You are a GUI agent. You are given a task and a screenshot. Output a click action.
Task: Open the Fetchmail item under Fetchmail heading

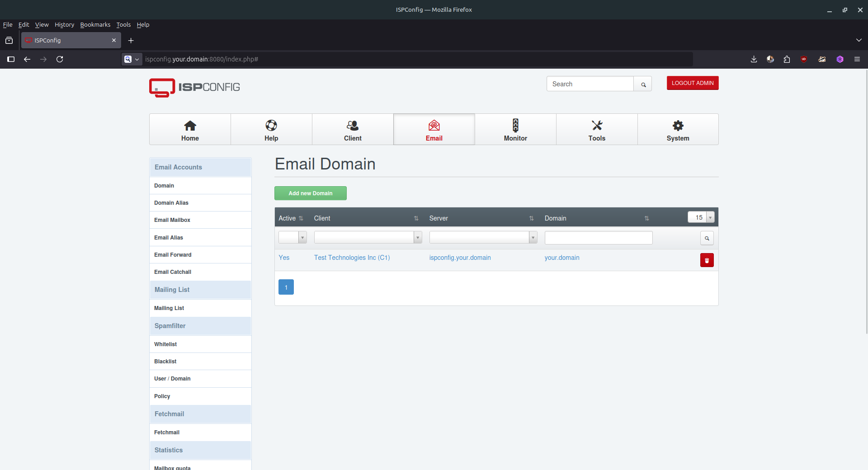(200, 432)
